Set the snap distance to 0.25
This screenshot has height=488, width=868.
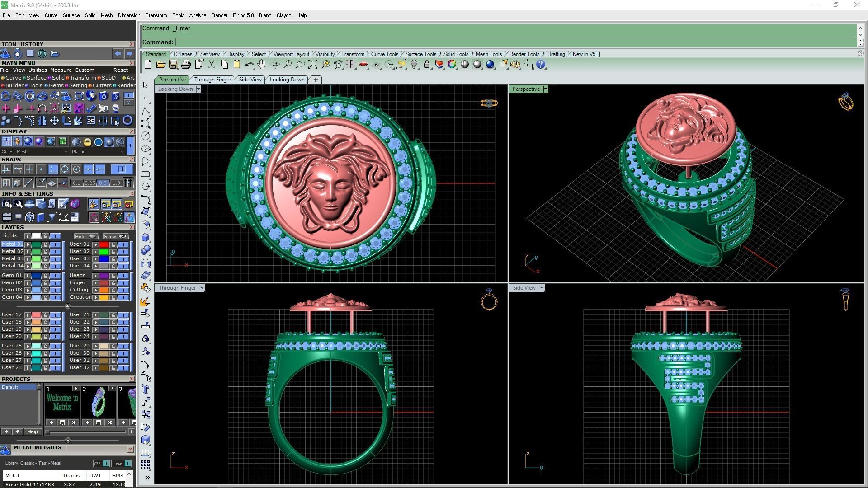tap(90, 183)
